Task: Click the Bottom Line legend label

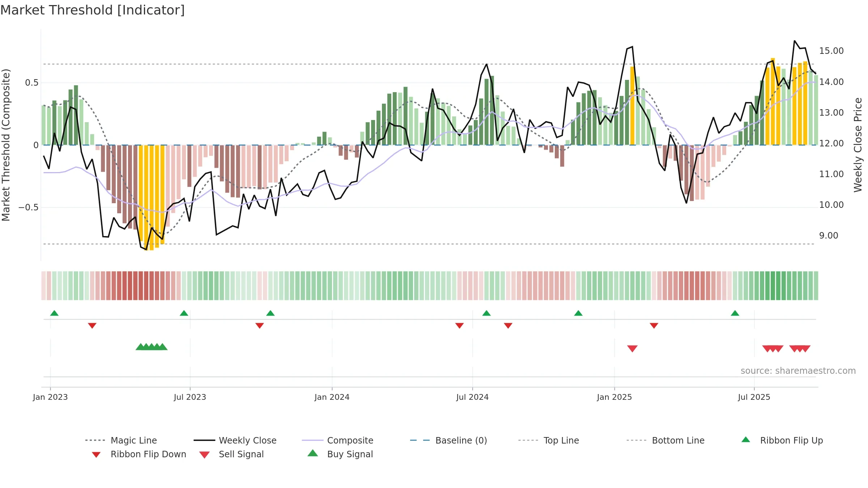Action: [x=678, y=440]
